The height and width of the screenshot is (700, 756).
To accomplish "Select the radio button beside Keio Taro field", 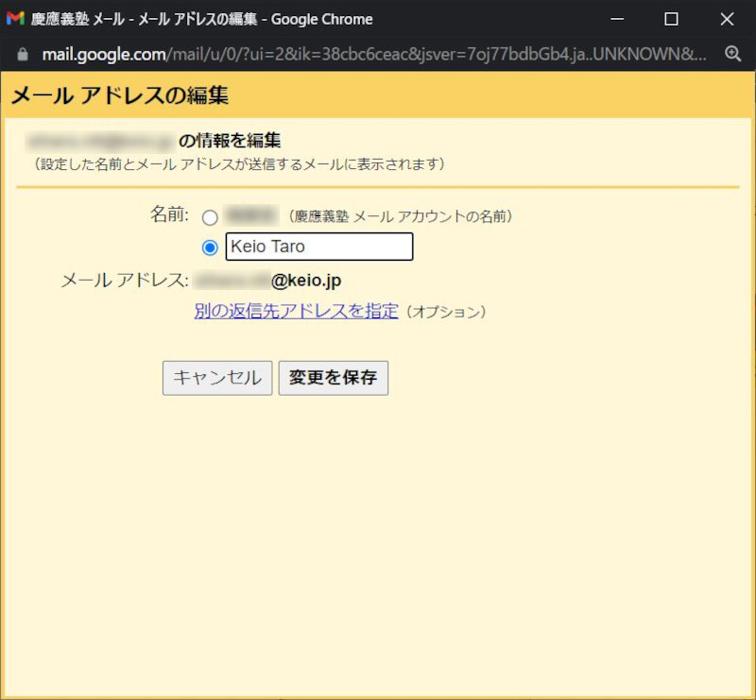I will tap(210, 248).
